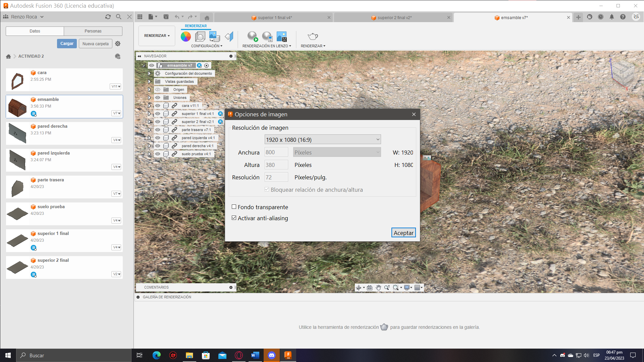Enable the Fondo transparente checkbox
The image size is (644, 362).
click(x=234, y=207)
